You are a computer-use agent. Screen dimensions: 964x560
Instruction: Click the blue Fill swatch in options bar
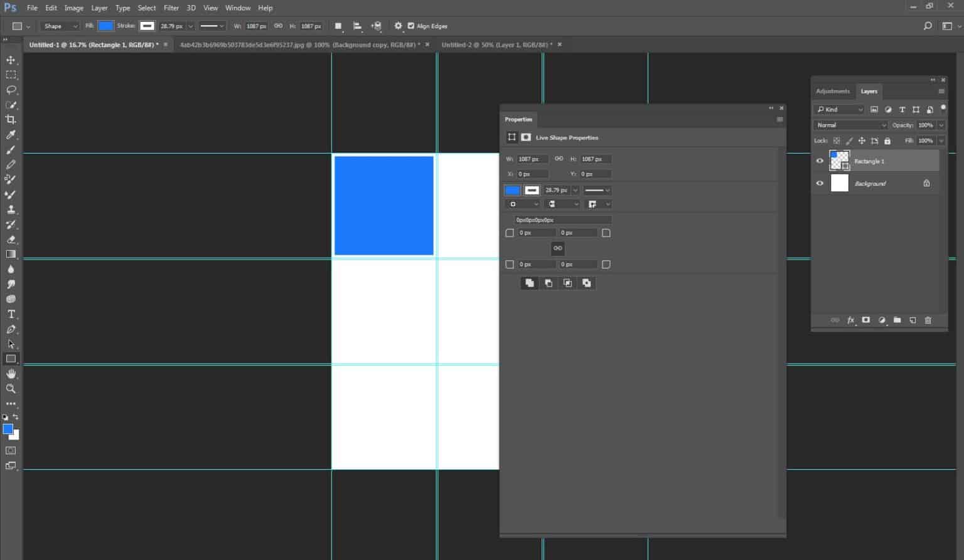(x=106, y=26)
